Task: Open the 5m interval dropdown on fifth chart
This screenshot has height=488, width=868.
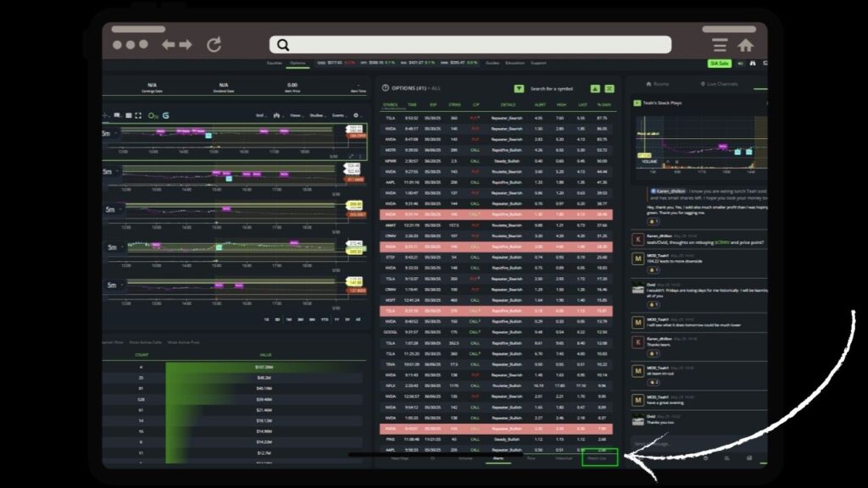Action: point(114,285)
